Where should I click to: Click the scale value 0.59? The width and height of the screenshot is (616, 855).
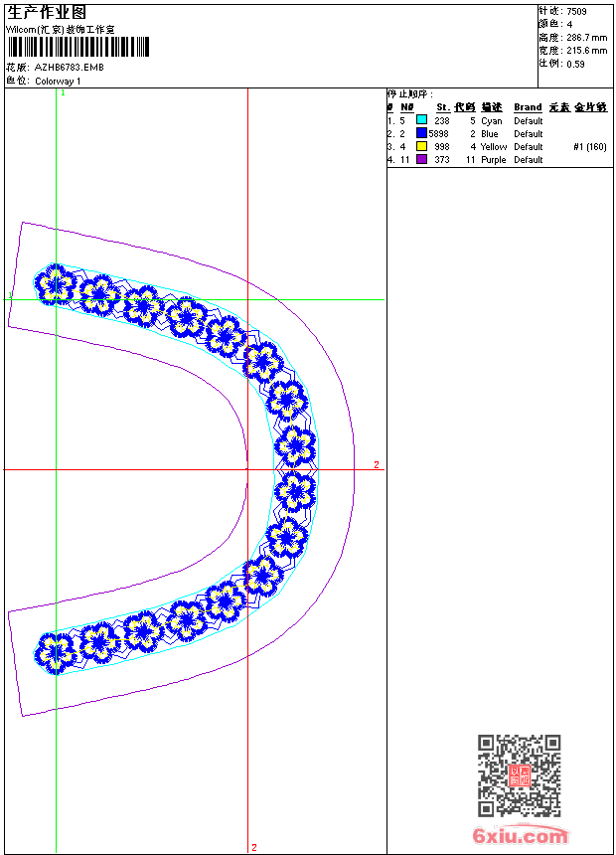click(x=575, y=65)
